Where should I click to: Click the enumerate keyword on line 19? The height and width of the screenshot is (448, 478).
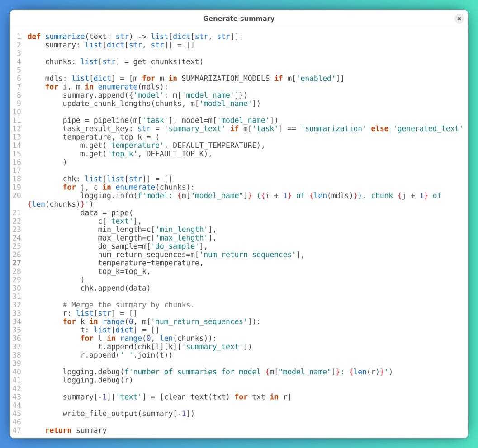136,187
